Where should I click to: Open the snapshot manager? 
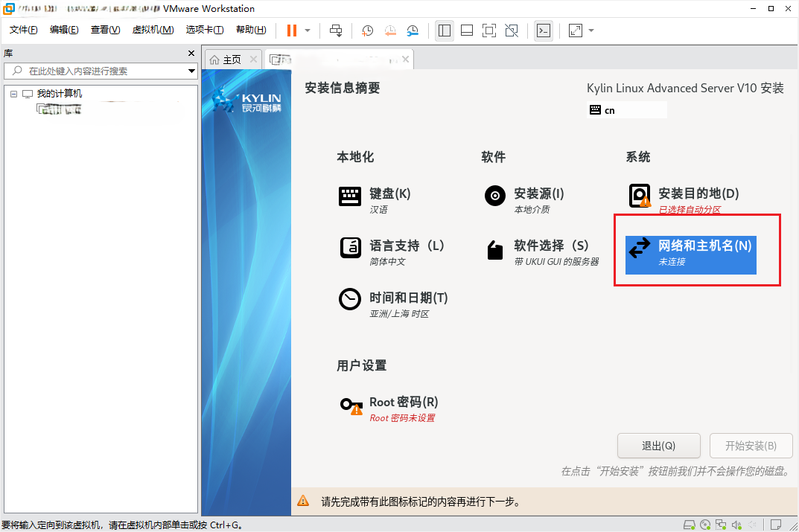tap(413, 31)
